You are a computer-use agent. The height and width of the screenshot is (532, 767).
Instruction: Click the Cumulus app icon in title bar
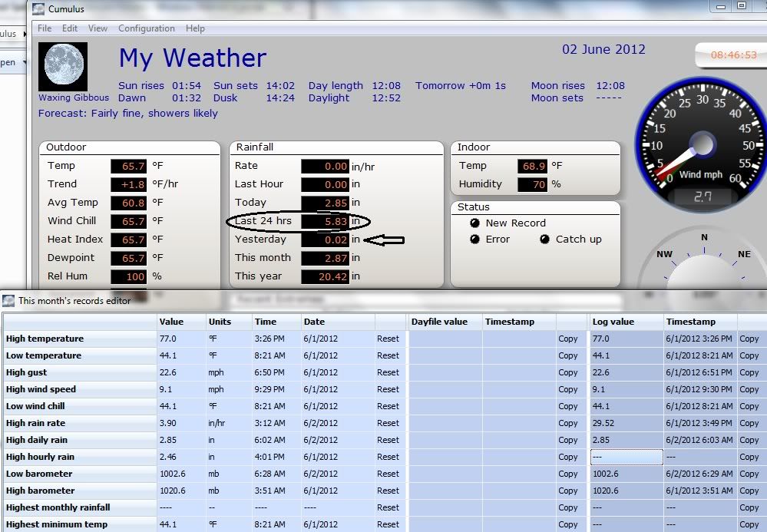pyautogui.click(x=38, y=9)
